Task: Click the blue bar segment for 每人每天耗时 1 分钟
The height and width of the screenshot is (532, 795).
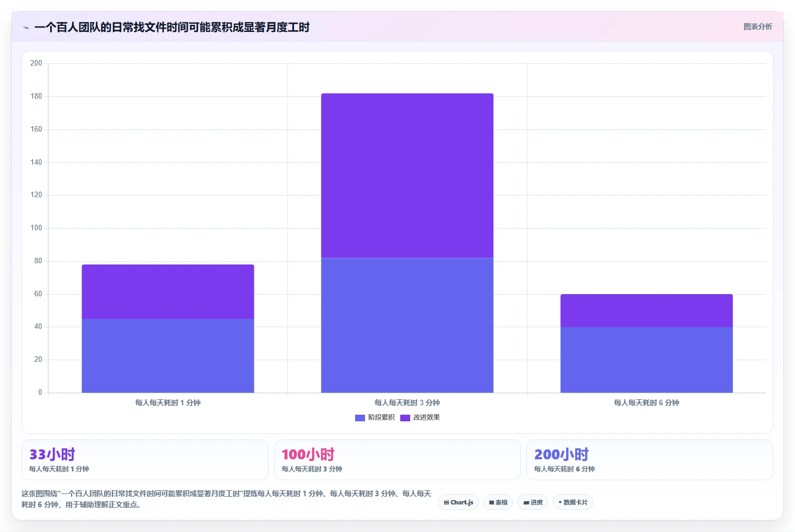Action: 168,356
